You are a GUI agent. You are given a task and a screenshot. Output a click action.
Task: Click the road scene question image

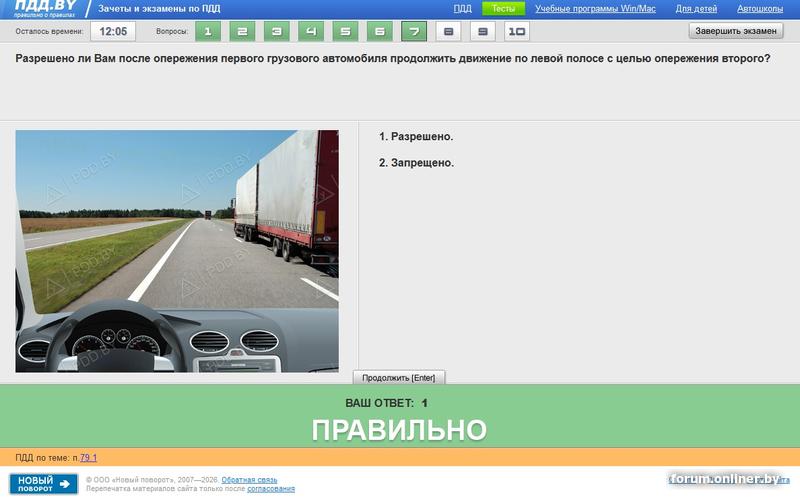[x=177, y=251]
